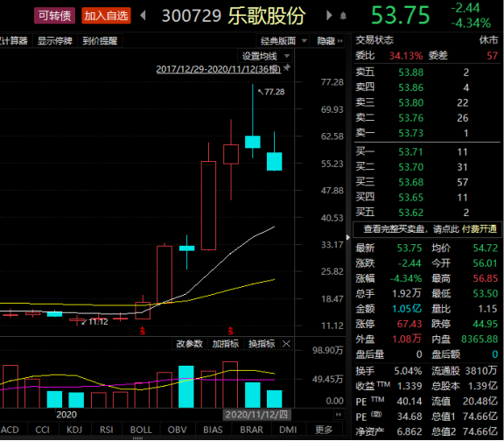
Task: Click the 跌停 limit-down price 44.95
Action: (485, 324)
